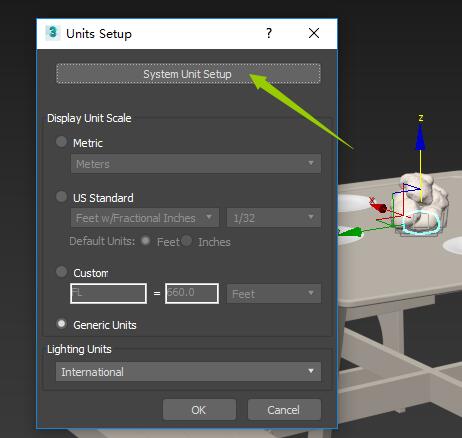462x438 pixels.
Task: Select Inches as default units
Action: click(187, 241)
